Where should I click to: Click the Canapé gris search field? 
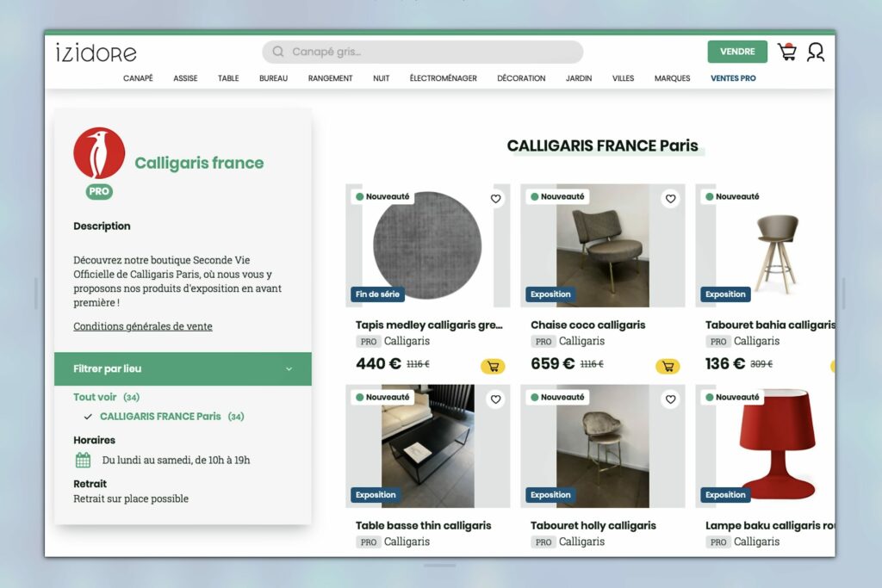[x=422, y=52]
